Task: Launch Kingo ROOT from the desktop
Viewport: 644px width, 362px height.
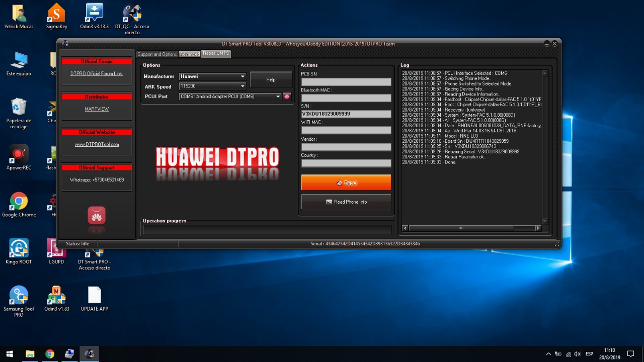Action: tap(19, 252)
